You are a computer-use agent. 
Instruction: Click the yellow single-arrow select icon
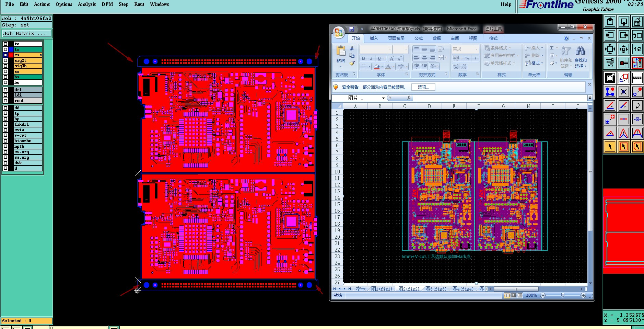tap(610, 147)
